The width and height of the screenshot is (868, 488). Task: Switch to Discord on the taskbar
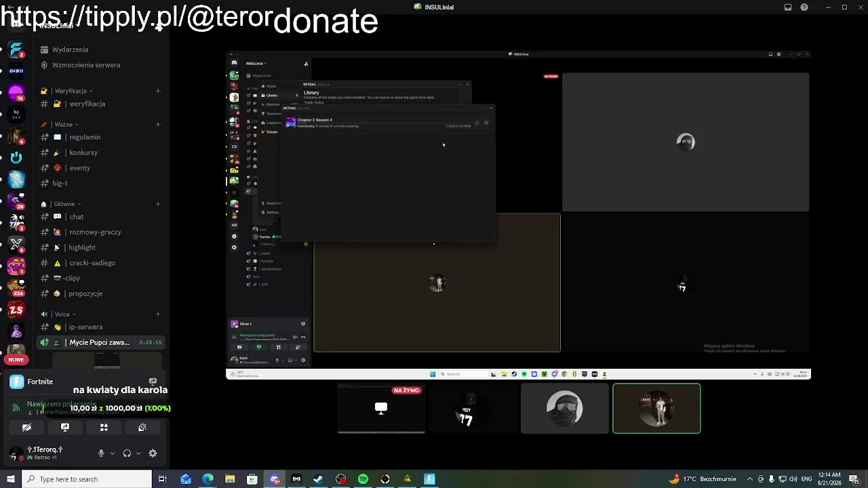tap(274, 479)
